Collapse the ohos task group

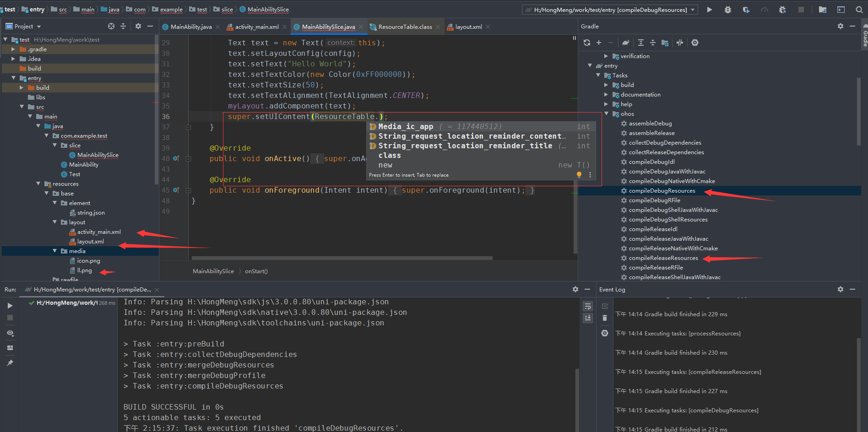coord(607,113)
